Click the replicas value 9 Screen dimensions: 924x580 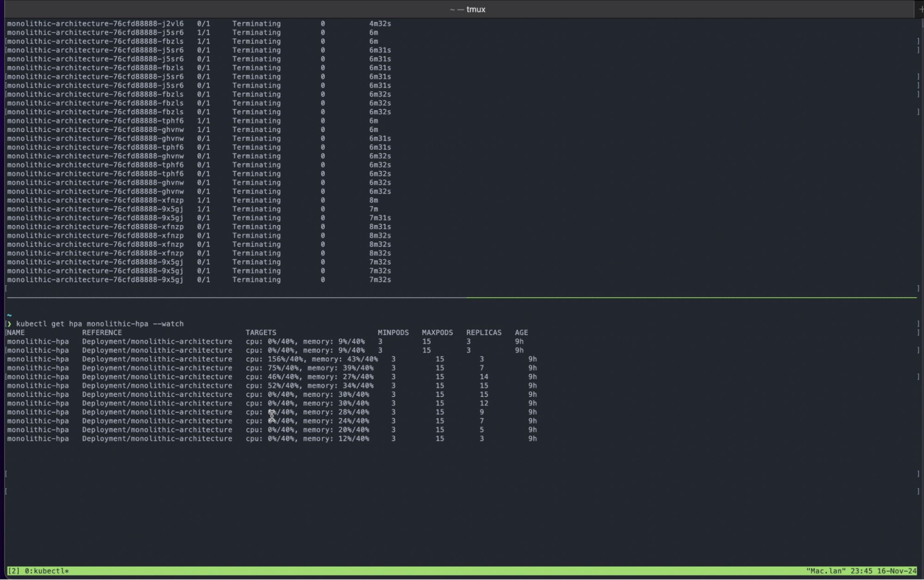pyautogui.click(x=482, y=412)
